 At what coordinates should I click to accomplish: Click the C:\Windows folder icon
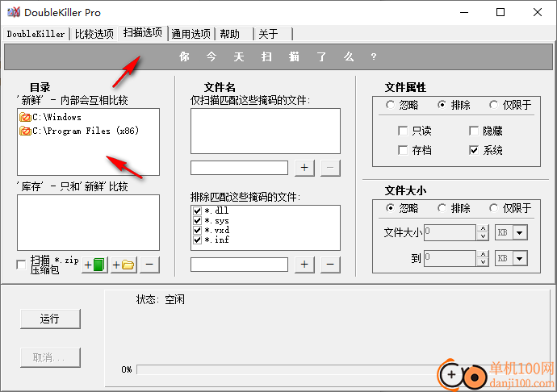pyautogui.click(x=25, y=117)
